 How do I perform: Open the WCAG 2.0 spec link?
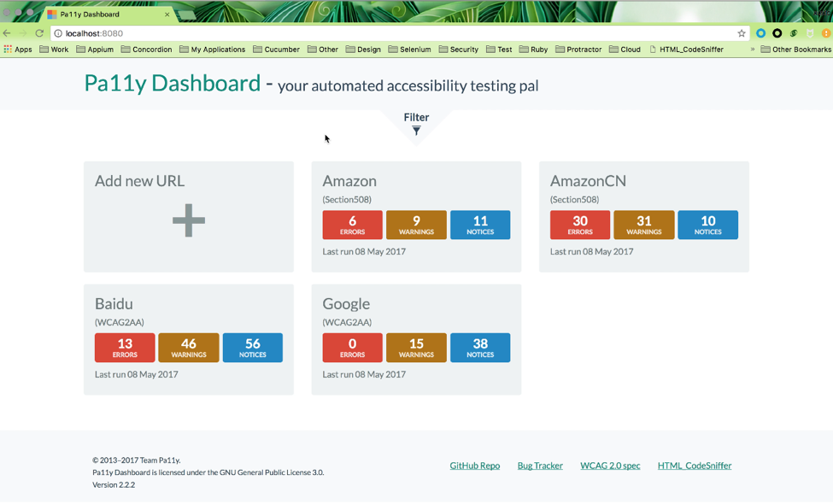tap(610, 466)
